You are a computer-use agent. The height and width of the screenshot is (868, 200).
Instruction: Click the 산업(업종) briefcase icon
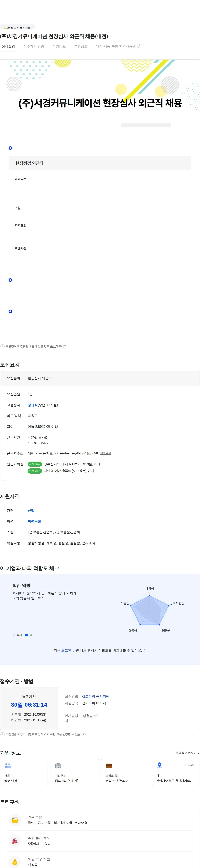(x=109, y=765)
